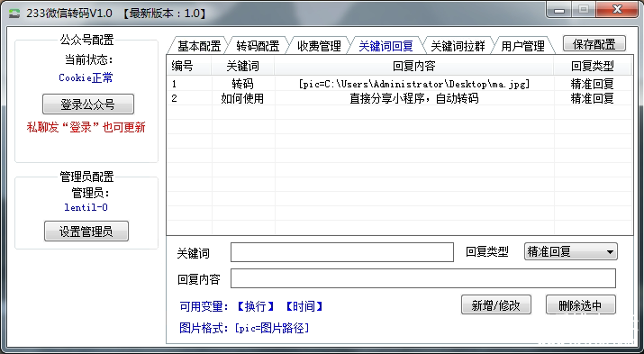Go to the 关键词拉群 tab

coord(458,46)
